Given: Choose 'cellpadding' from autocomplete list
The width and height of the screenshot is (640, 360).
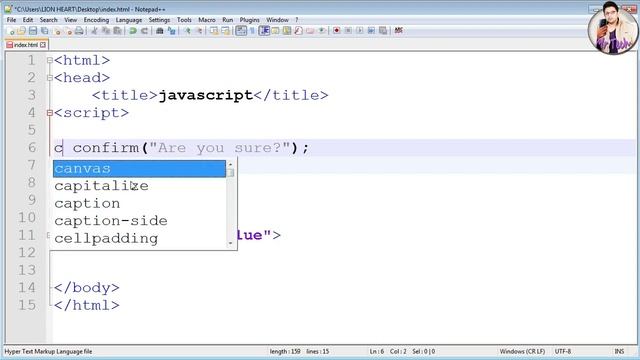Looking at the screenshot, I should 139,238.
